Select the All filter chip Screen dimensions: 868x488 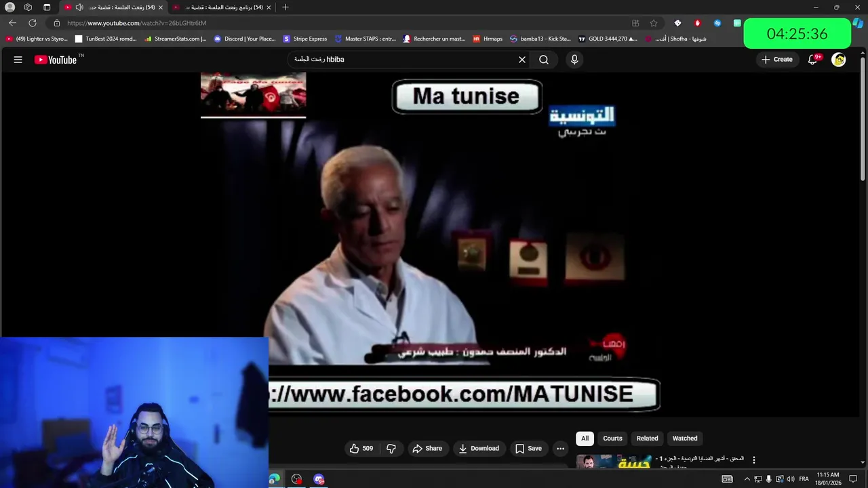585,439
